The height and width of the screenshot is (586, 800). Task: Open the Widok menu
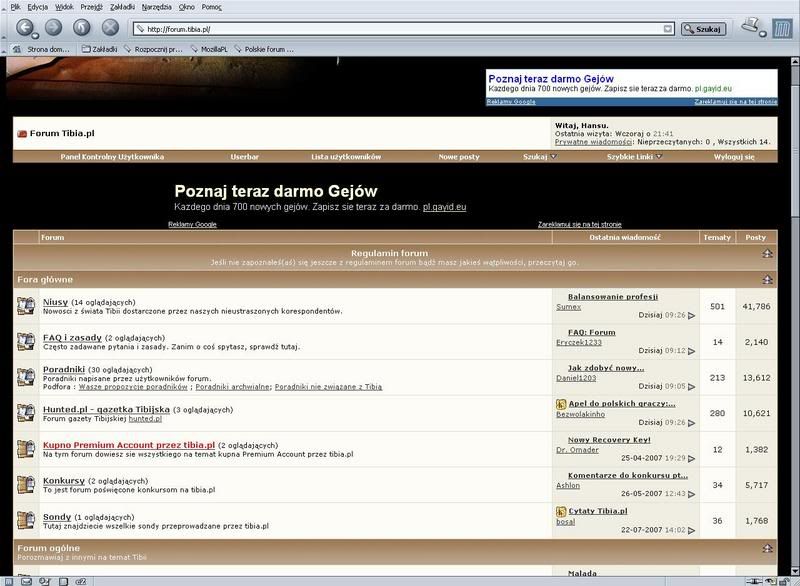(x=64, y=7)
